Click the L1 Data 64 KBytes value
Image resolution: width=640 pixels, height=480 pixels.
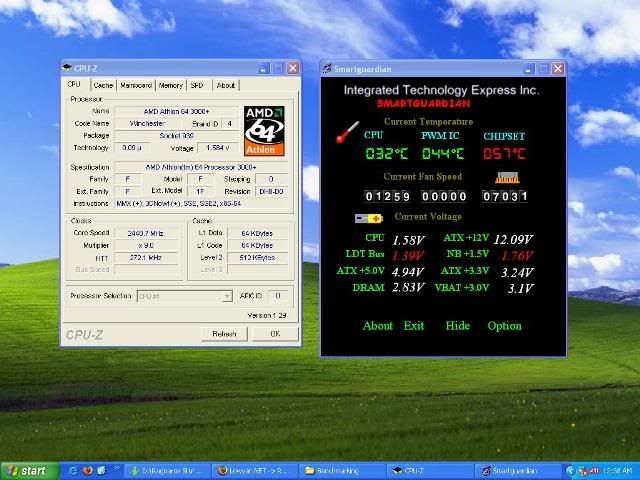[258, 233]
